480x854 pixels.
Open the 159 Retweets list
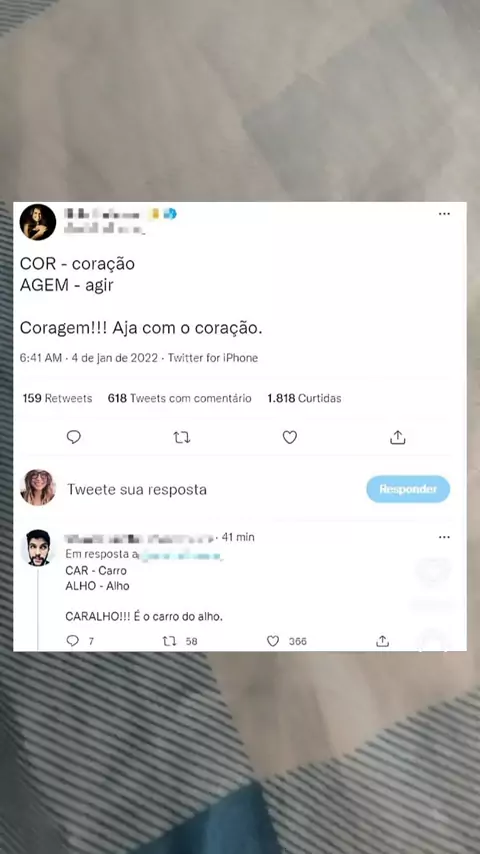click(x=57, y=398)
